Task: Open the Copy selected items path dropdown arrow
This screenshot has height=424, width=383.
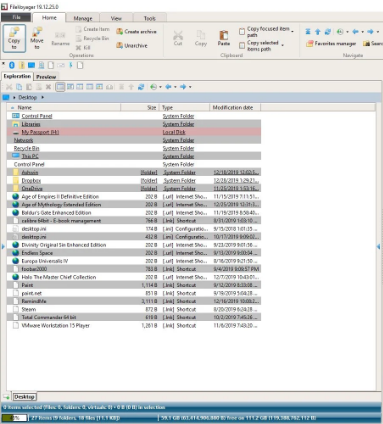Action: [x=282, y=45]
